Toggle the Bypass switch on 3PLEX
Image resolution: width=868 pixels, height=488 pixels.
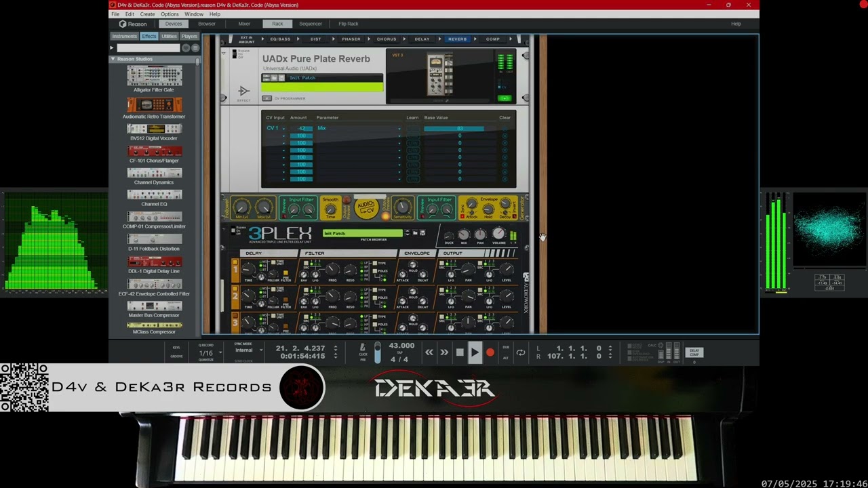234,230
